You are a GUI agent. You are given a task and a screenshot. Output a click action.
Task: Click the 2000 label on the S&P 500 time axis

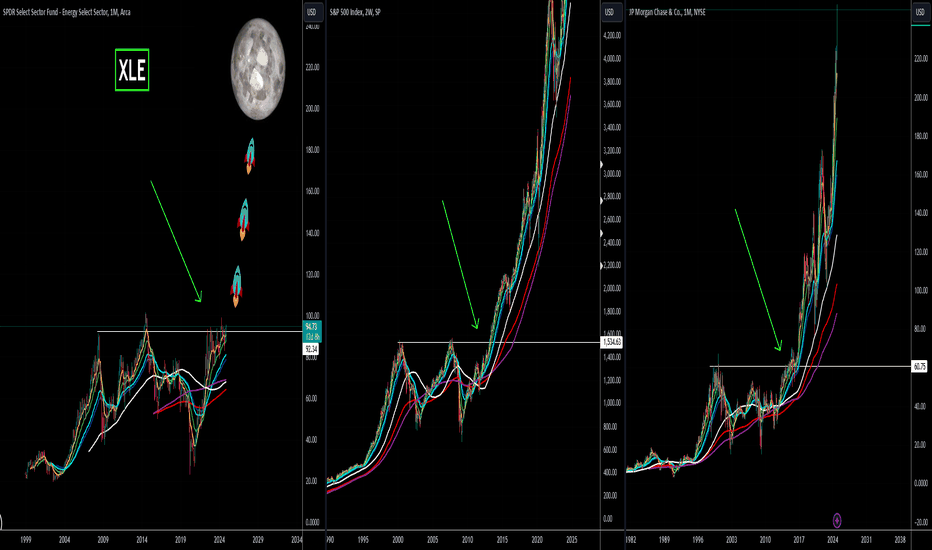pyautogui.click(x=398, y=540)
